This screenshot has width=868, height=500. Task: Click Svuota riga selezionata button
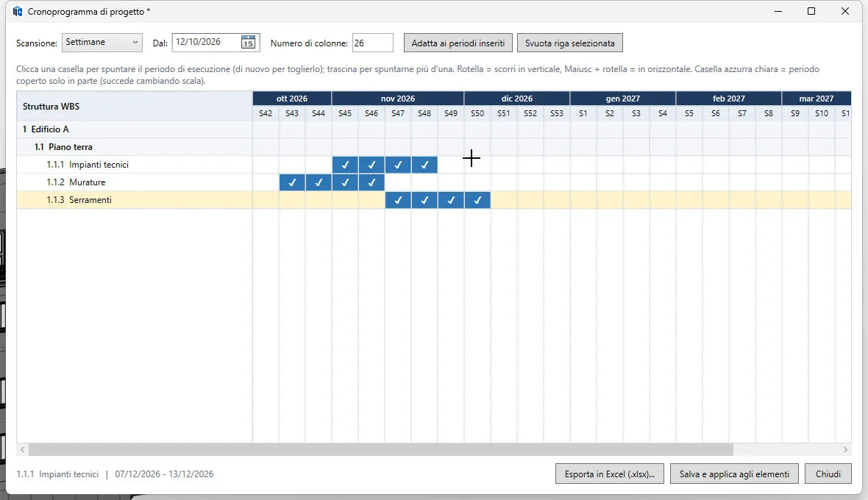(x=569, y=43)
